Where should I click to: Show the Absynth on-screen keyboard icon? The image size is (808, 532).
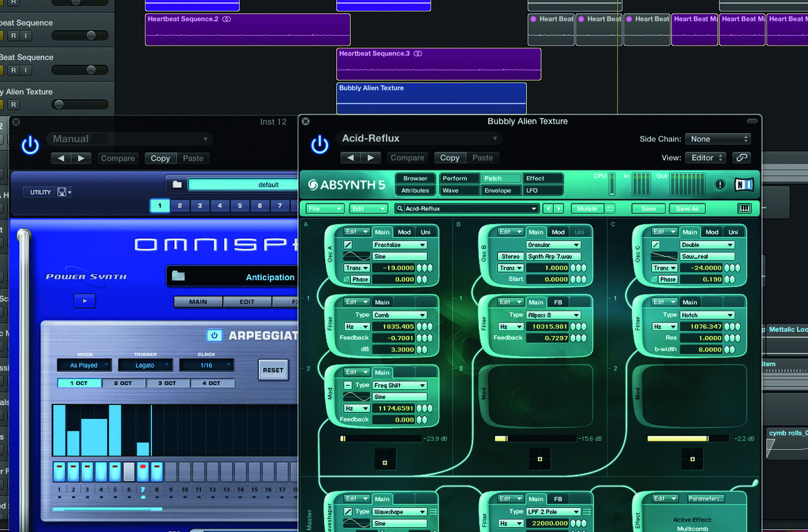click(744, 208)
